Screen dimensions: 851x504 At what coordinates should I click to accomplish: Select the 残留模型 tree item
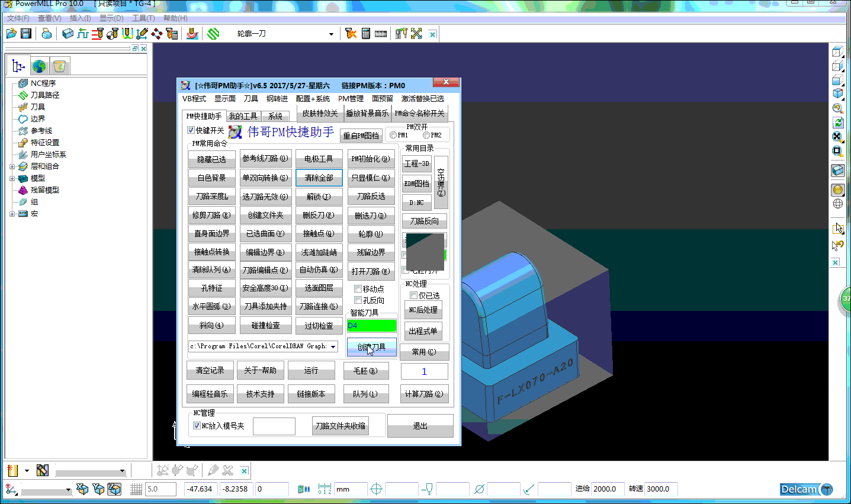click(45, 190)
